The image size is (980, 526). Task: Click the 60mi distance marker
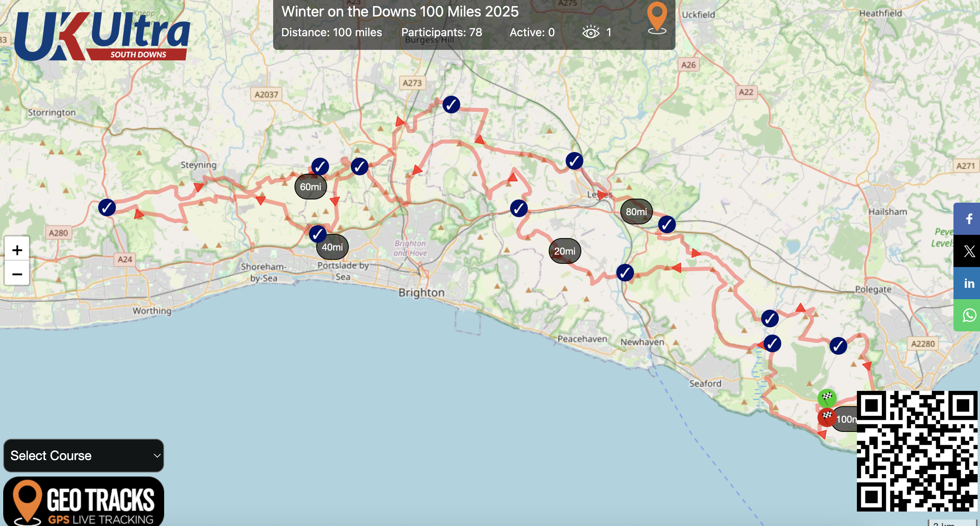point(311,187)
